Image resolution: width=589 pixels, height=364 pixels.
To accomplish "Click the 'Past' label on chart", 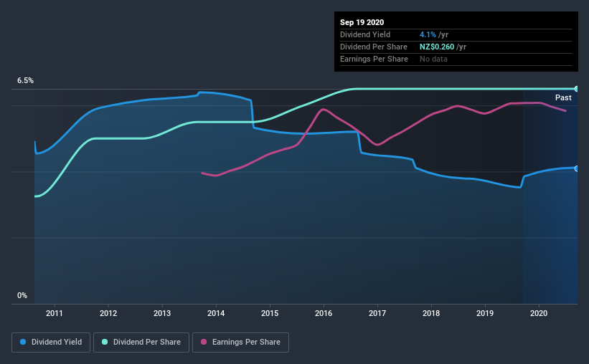I will [563, 97].
